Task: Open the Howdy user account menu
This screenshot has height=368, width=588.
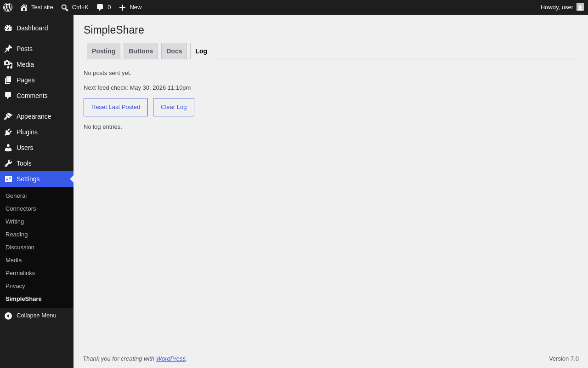Action: tap(562, 7)
